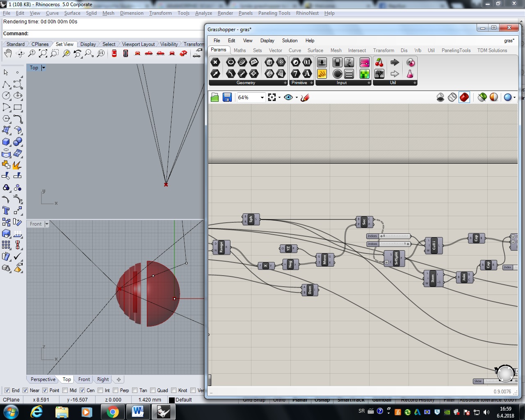Click the Zoom 1:1 icon
Image resolution: width=525 pixels, height=420 pixels.
[100, 53]
